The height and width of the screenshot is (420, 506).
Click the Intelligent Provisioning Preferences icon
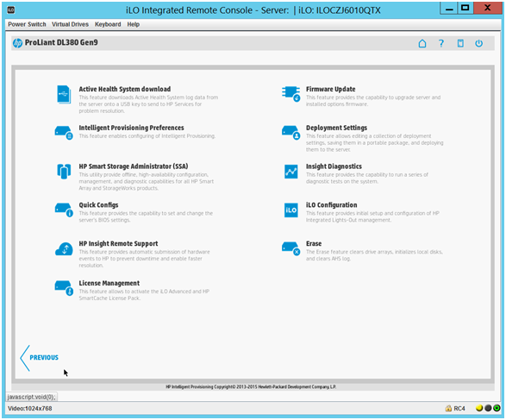64,133
